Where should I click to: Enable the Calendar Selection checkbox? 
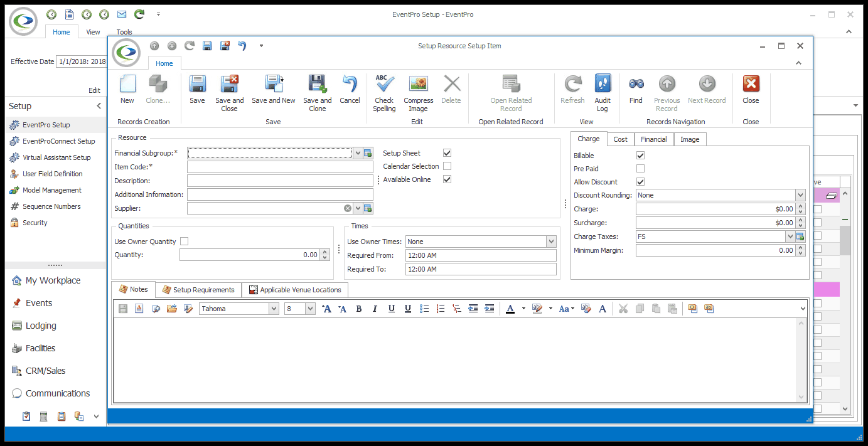click(x=447, y=166)
